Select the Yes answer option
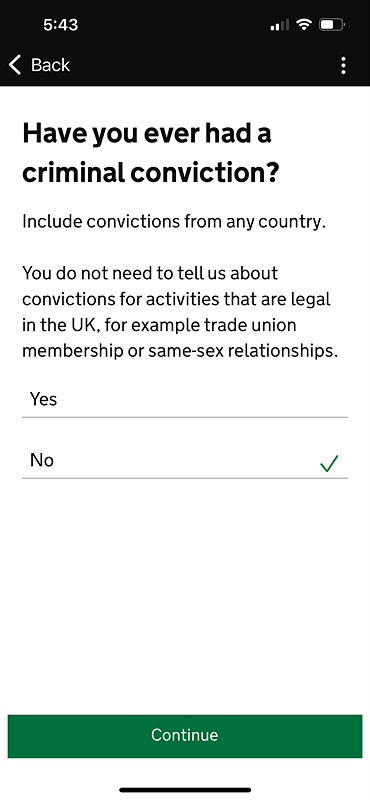 pyautogui.click(x=185, y=399)
